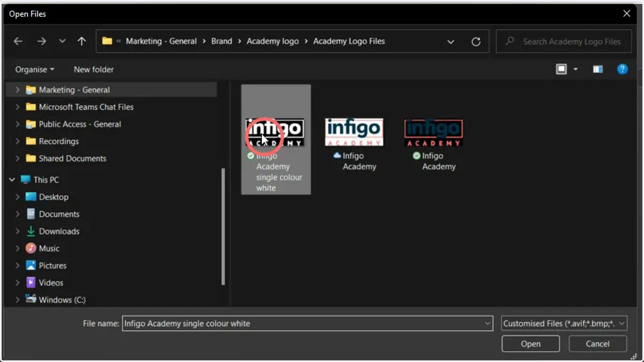644x362 pixels.
Task: Select the Brand breadcrumb
Action: (222, 41)
